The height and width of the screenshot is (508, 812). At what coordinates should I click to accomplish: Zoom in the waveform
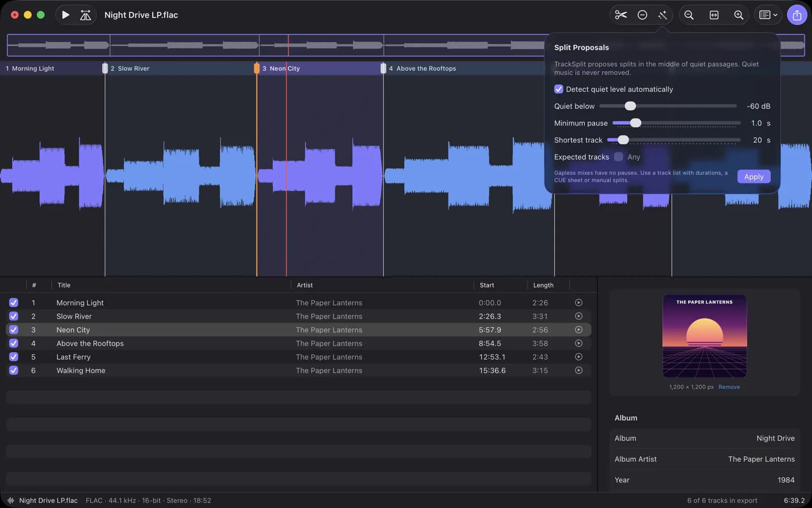[739, 15]
